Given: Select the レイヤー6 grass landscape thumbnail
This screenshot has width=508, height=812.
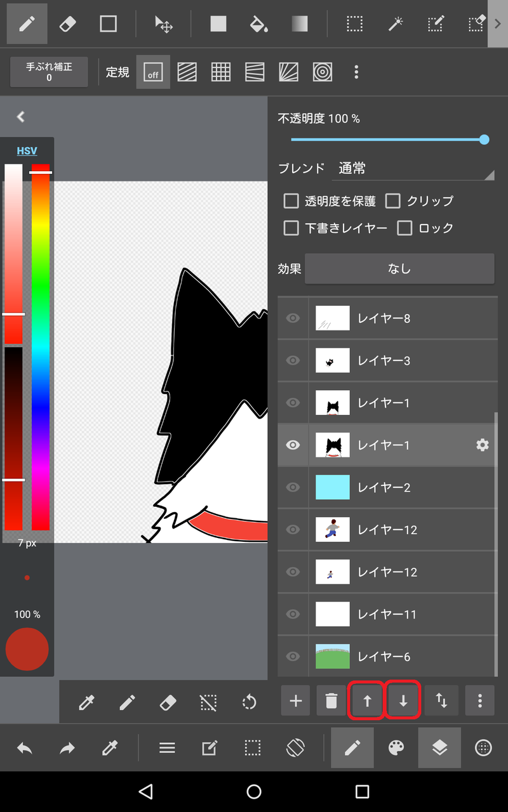Looking at the screenshot, I should pyautogui.click(x=333, y=657).
